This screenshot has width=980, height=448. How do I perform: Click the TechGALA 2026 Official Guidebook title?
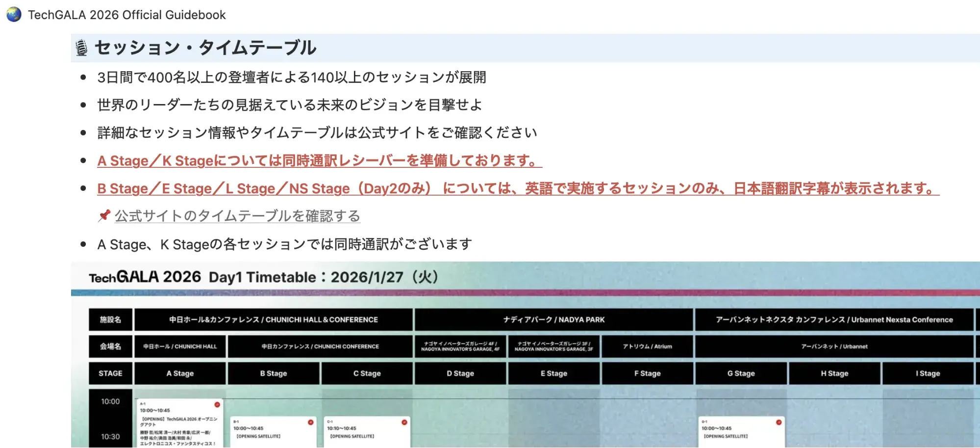pos(126,15)
